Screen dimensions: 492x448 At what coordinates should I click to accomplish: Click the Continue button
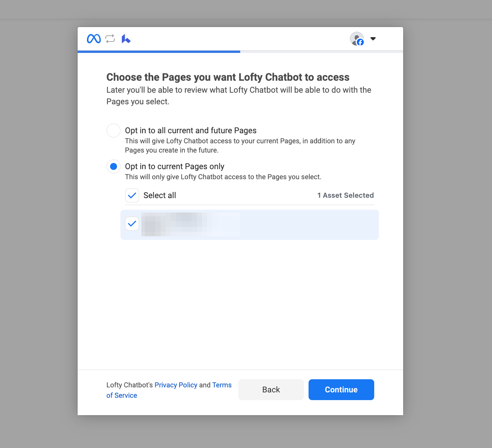[341, 390]
